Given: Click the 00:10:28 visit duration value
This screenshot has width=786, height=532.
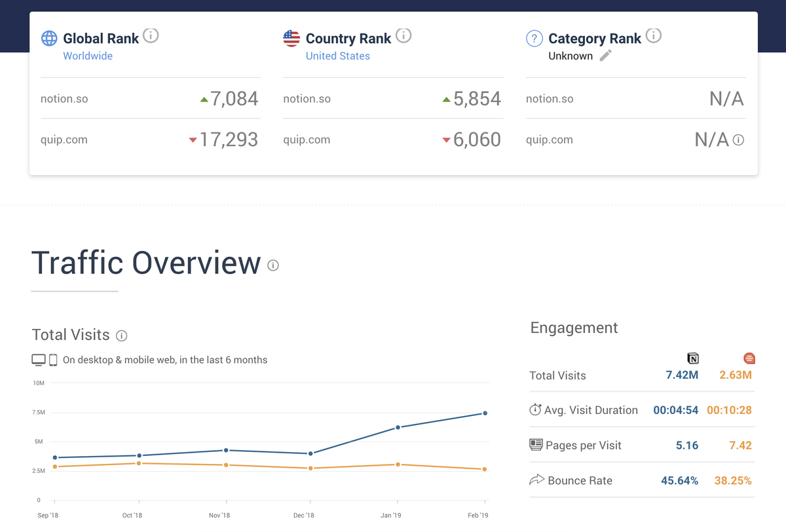Looking at the screenshot, I should [730, 410].
